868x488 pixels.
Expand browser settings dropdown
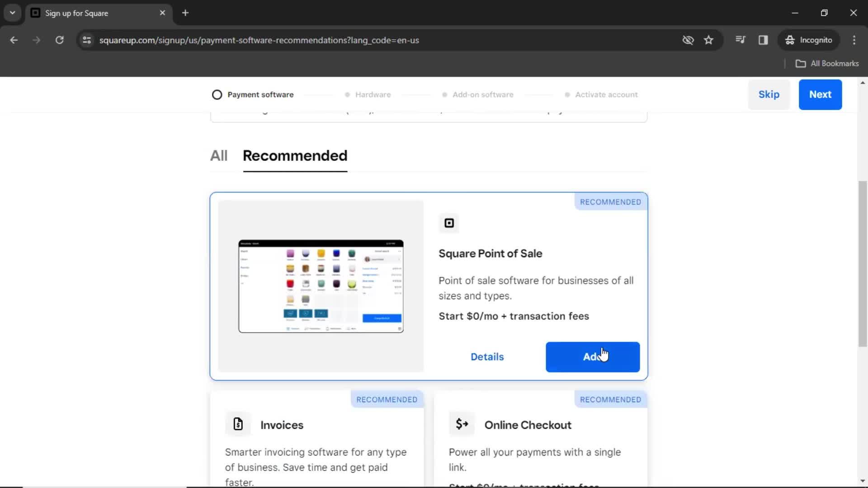coord(855,40)
